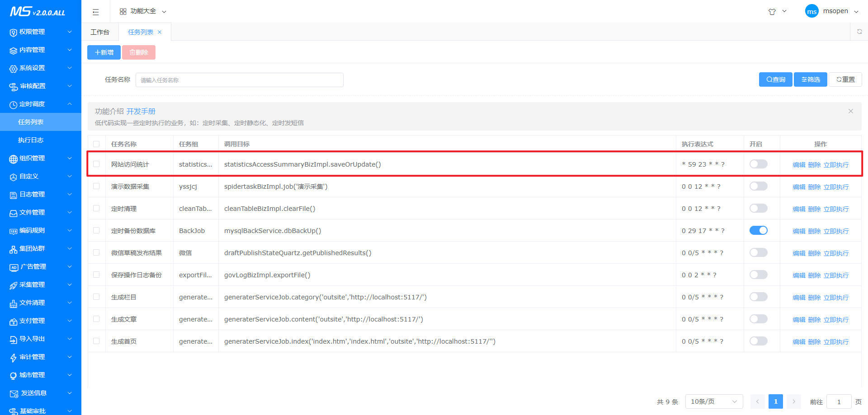Click the 广告管理 AD icon in sidebar

click(14, 267)
